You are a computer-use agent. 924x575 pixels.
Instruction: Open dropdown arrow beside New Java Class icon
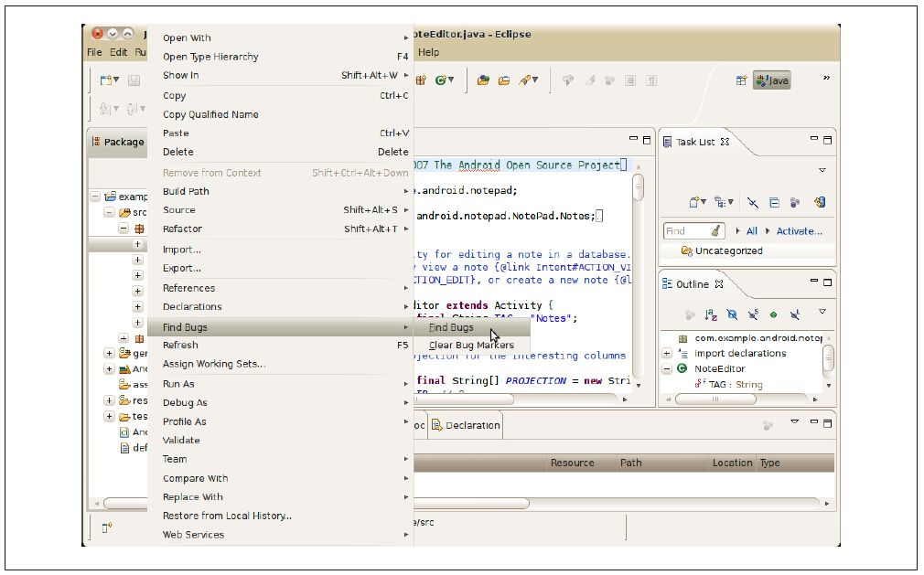click(x=451, y=80)
